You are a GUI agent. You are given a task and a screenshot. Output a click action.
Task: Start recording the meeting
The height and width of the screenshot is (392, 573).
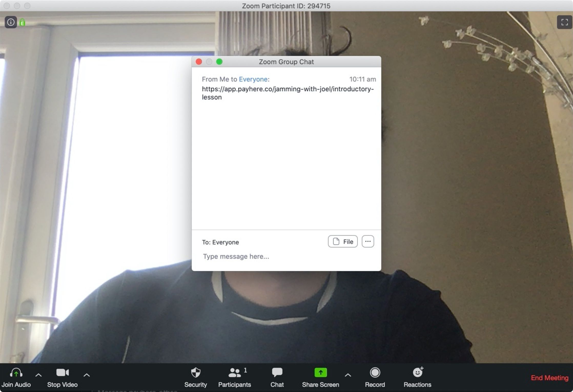click(375, 377)
